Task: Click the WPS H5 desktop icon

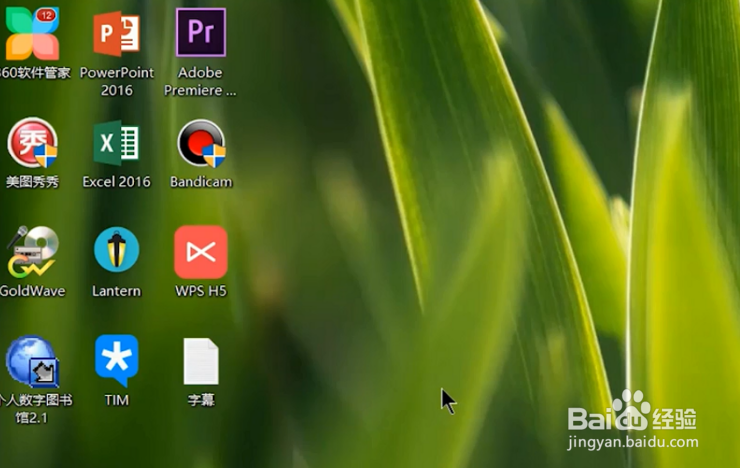Action: click(x=201, y=252)
